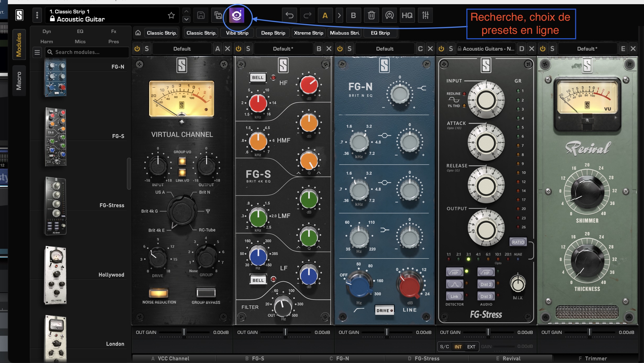The height and width of the screenshot is (363, 644).
Task: Save the current preset
Action: [x=201, y=15]
